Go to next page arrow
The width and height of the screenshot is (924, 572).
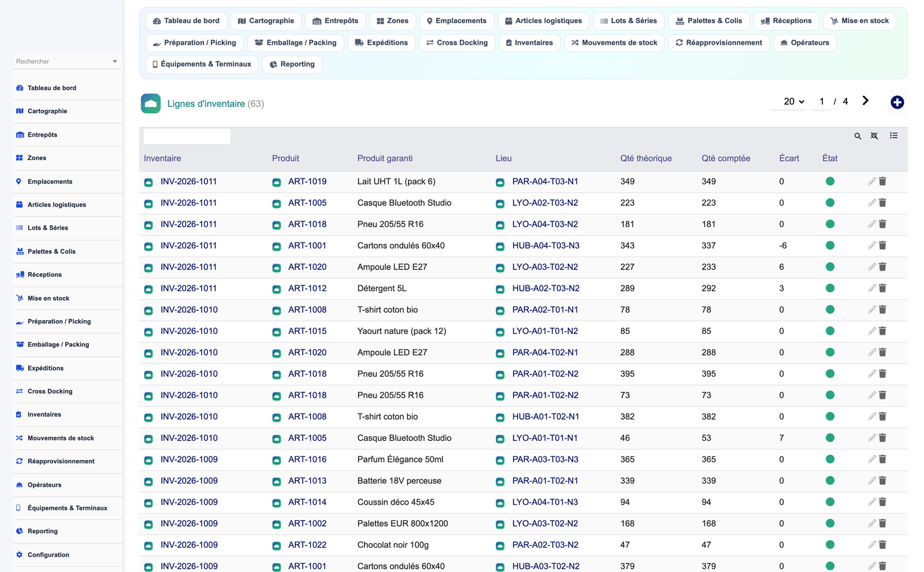[x=865, y=100]
